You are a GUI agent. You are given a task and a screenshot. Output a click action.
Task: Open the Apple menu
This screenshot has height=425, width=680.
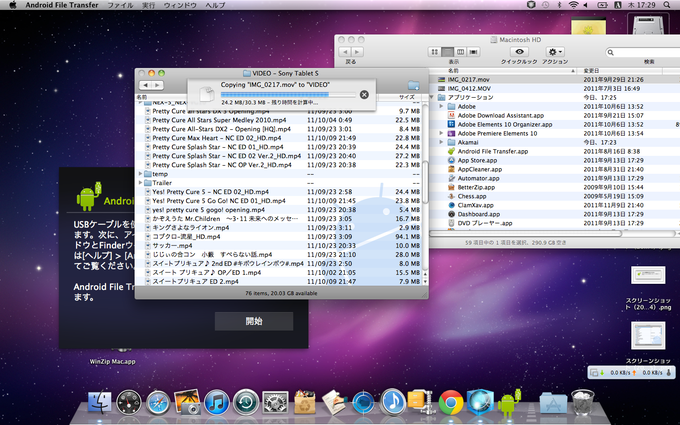(x=12, y=5)
